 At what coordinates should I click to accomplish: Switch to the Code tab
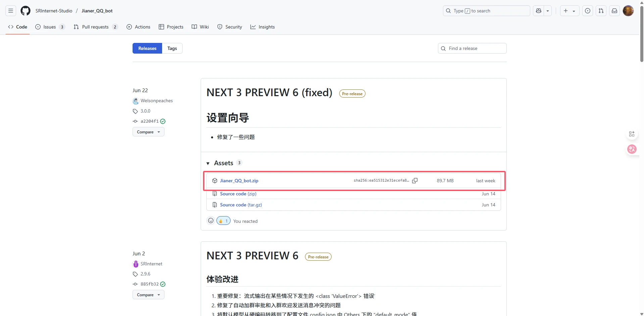click(x=18, y=27)
